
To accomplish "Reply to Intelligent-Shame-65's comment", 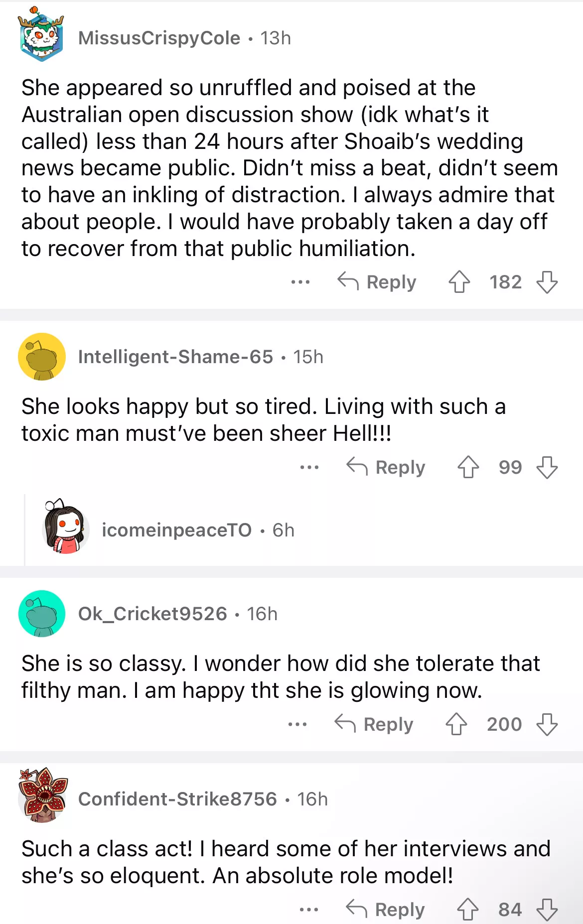I will (386, 467).
